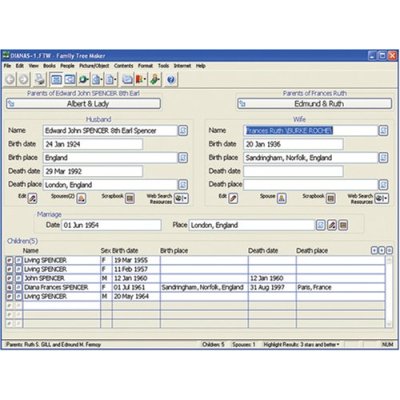The width and height of the screenshot is (400, 400).
Task: Click the children list vertical scrollbar
Action: pyautogui.click(x=389, y=292)
